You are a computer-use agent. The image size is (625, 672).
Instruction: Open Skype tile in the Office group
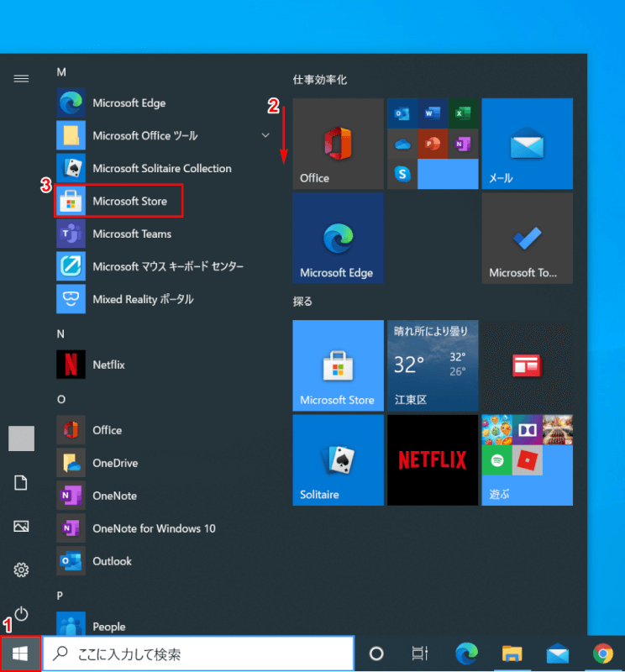[402, 174]
